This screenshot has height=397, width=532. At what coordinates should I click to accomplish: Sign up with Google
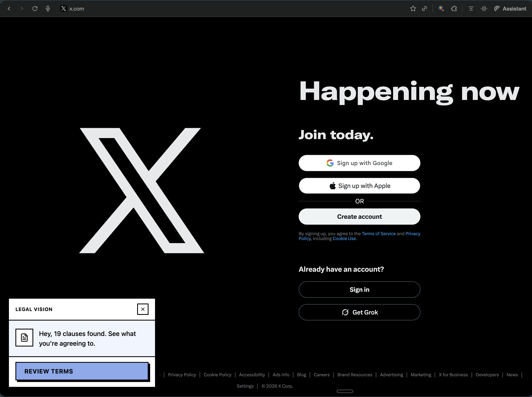359,163
